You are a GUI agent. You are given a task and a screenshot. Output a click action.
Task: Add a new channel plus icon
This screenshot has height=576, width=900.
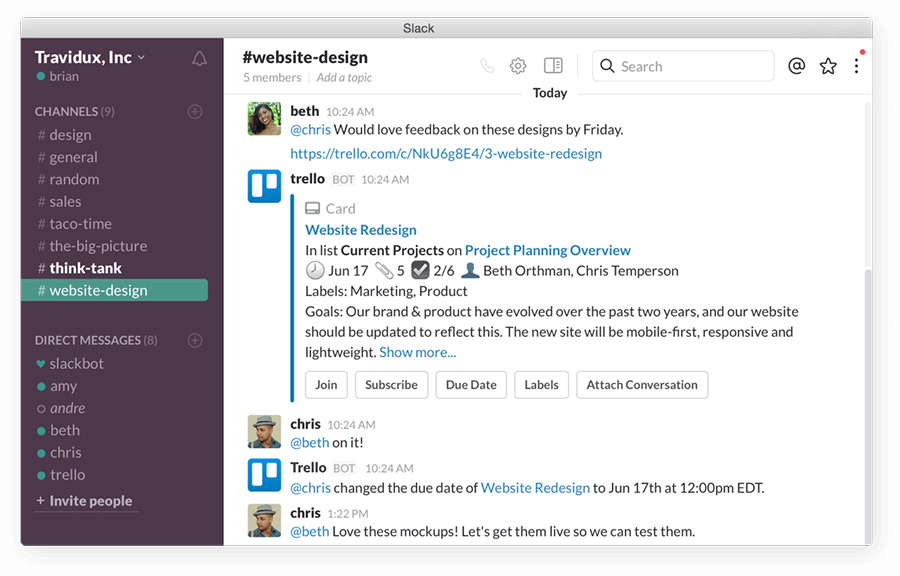click(195, 111)
